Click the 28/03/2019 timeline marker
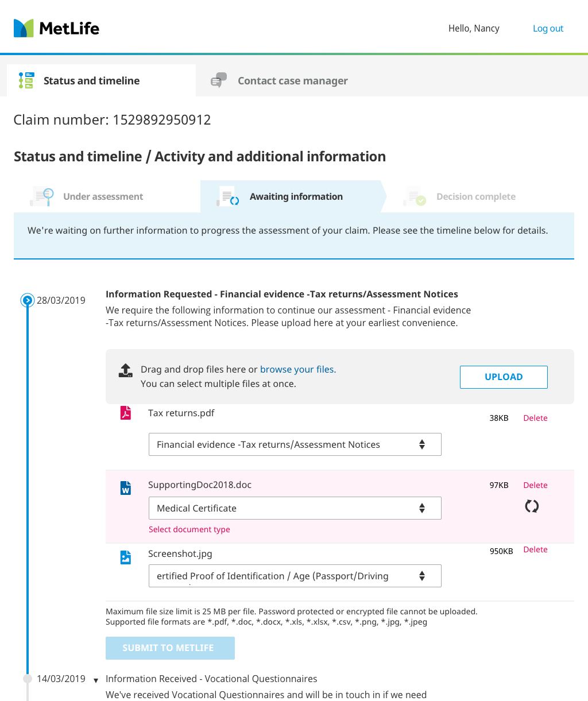 tap(28, 300)
